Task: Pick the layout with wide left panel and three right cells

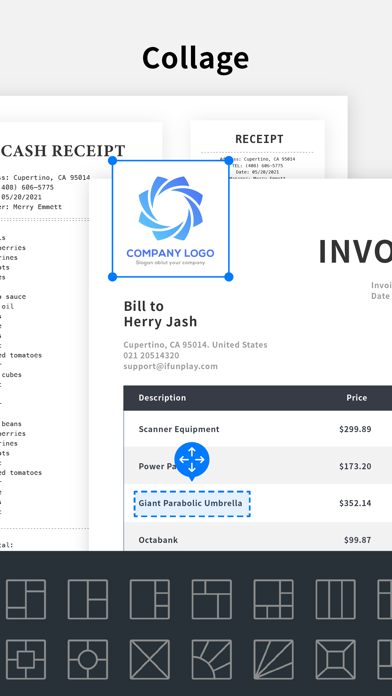Action: click(x=150, y=599)
